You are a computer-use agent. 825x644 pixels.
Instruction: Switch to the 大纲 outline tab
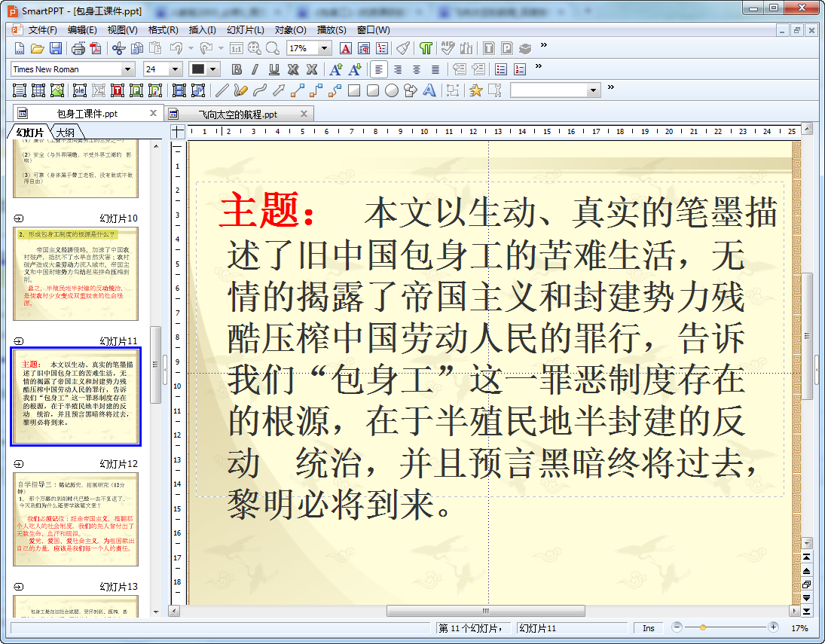pyautogui.click(x=66, y=132)
